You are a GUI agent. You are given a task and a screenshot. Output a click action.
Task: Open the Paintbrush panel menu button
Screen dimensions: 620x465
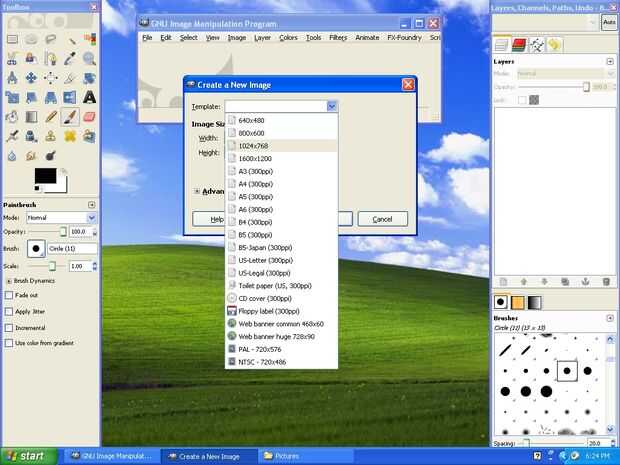pos(92,205)
